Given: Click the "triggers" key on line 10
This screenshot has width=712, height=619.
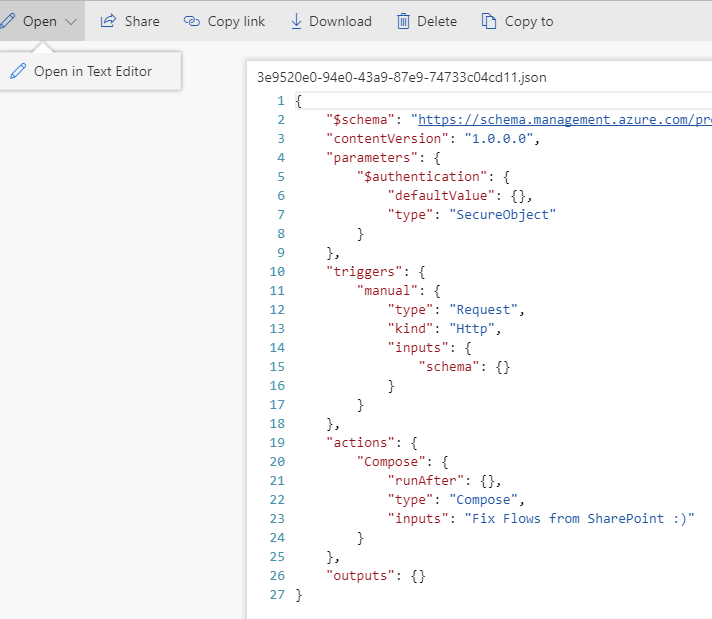Looking at the screenshot, I should 361,271.
